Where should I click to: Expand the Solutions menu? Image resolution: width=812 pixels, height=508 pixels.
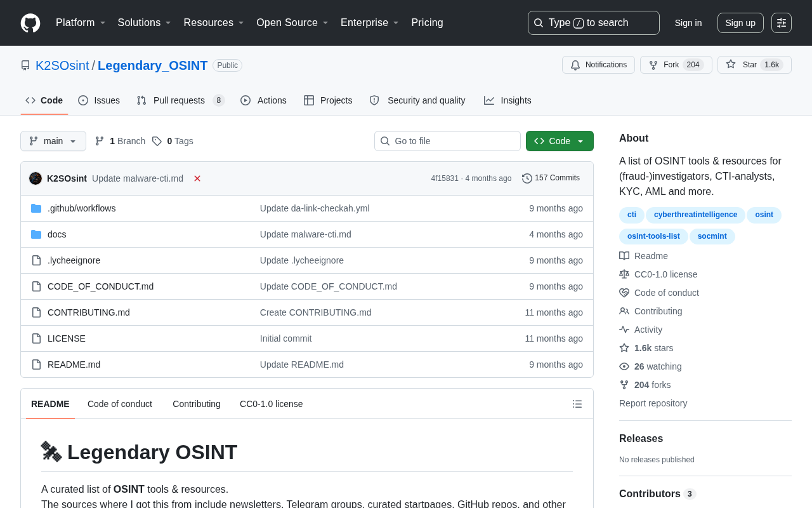[145, 23]
